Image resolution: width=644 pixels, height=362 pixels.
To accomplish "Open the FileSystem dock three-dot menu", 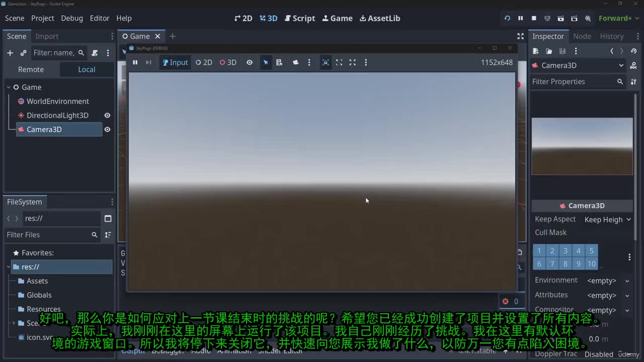I will tap(112, 202).
